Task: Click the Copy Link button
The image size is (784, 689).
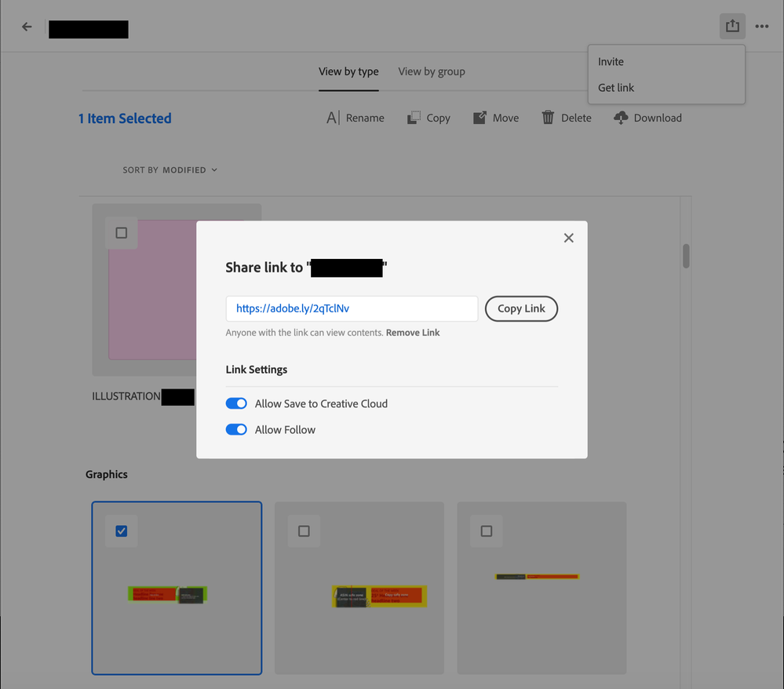Action: pyautogui.click(x=521, y=308)
